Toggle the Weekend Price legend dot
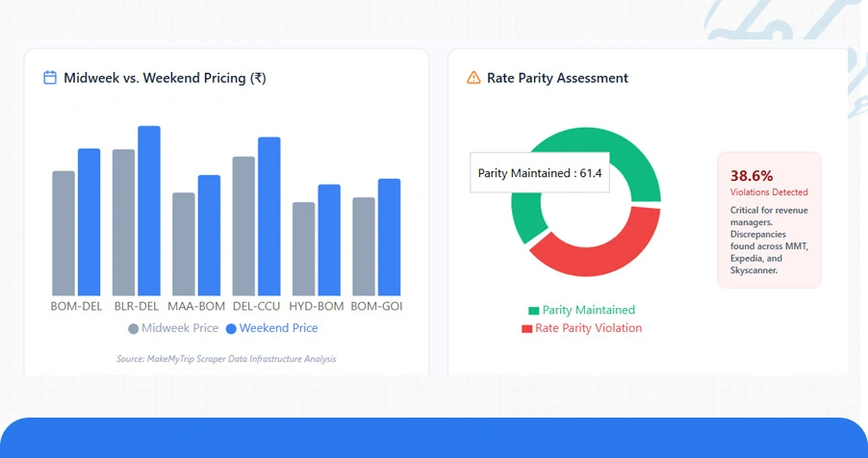This screenshot has width=868, height=458. pyautogui.click(x=231, y=329)
